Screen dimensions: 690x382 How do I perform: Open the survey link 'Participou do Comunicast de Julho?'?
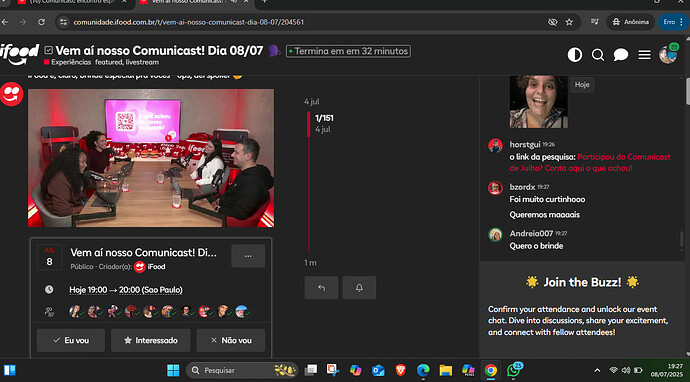point(590,162)
